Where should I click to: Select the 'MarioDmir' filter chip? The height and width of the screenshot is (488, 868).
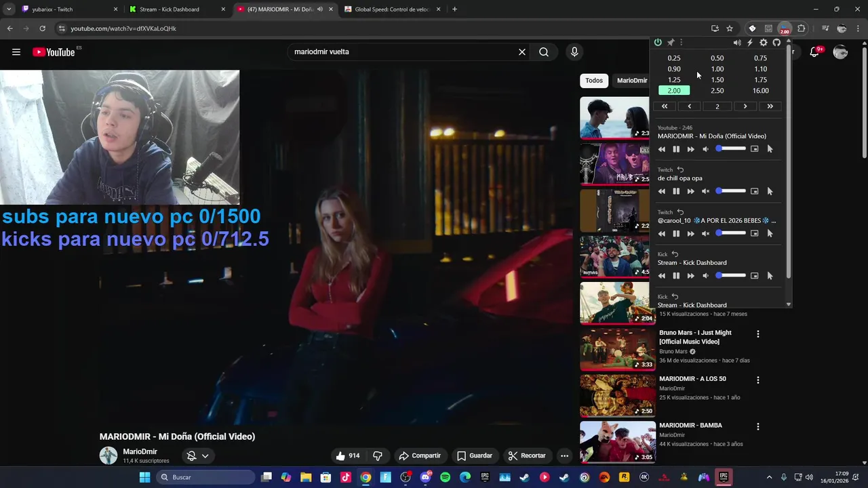631,81
